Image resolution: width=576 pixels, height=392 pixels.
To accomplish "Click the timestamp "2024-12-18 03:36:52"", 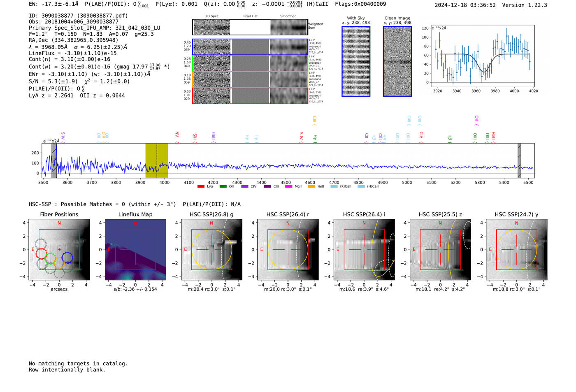I will click(465, 5).
